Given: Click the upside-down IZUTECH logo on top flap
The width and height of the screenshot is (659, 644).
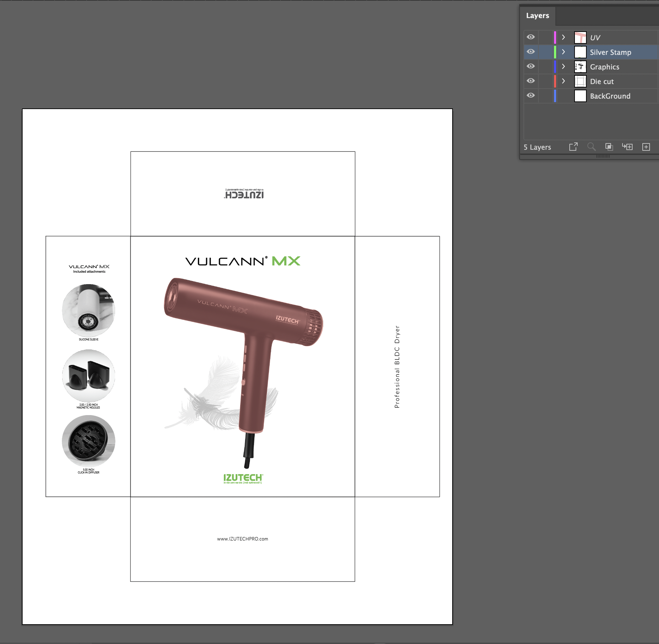Looking at the screenshot, I should (x=244, y=193).
